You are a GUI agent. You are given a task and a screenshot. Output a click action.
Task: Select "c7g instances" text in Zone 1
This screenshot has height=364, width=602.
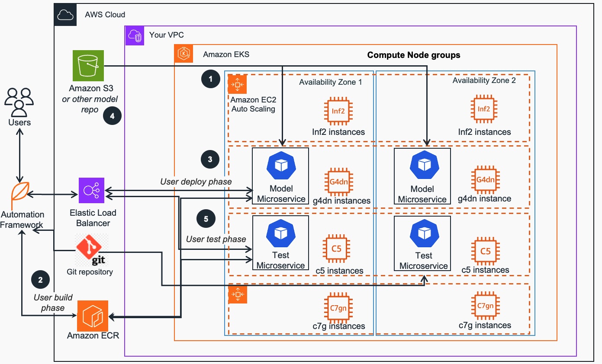coord(339,326)
